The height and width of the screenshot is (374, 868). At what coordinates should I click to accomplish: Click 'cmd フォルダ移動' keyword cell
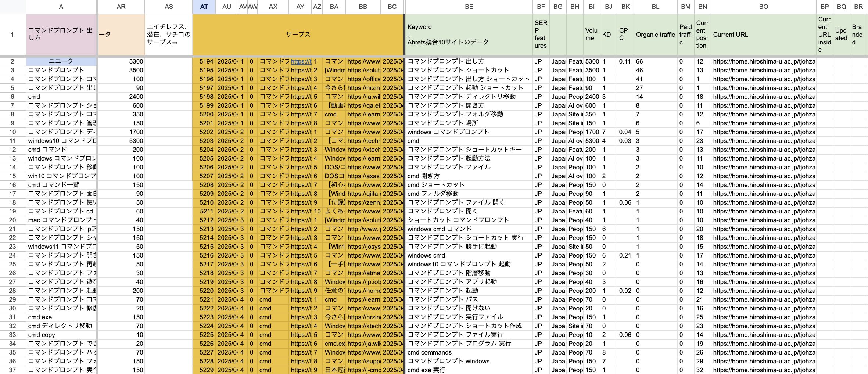pyautogui.click(x=469, y=194)
